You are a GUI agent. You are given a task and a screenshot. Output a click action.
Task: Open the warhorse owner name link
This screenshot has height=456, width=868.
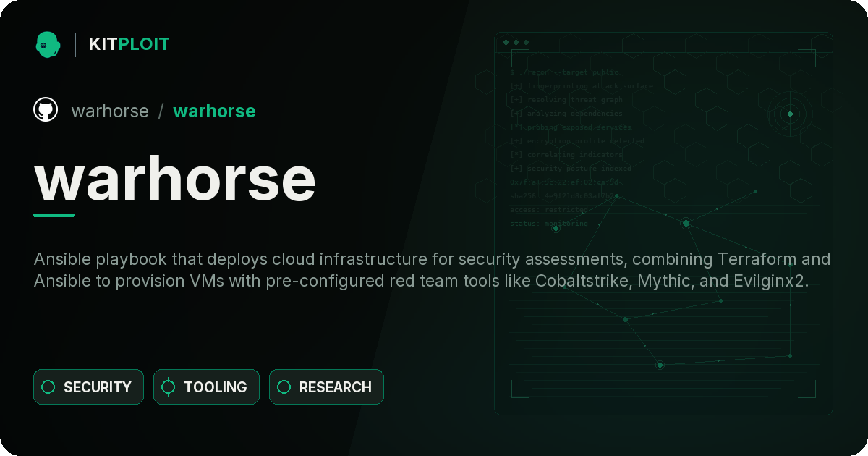pos(110,111)
